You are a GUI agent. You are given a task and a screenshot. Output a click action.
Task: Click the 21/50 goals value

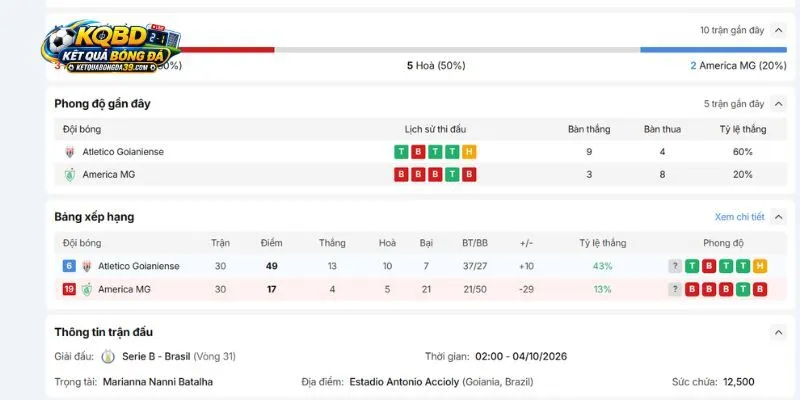[x=475, y=289]
